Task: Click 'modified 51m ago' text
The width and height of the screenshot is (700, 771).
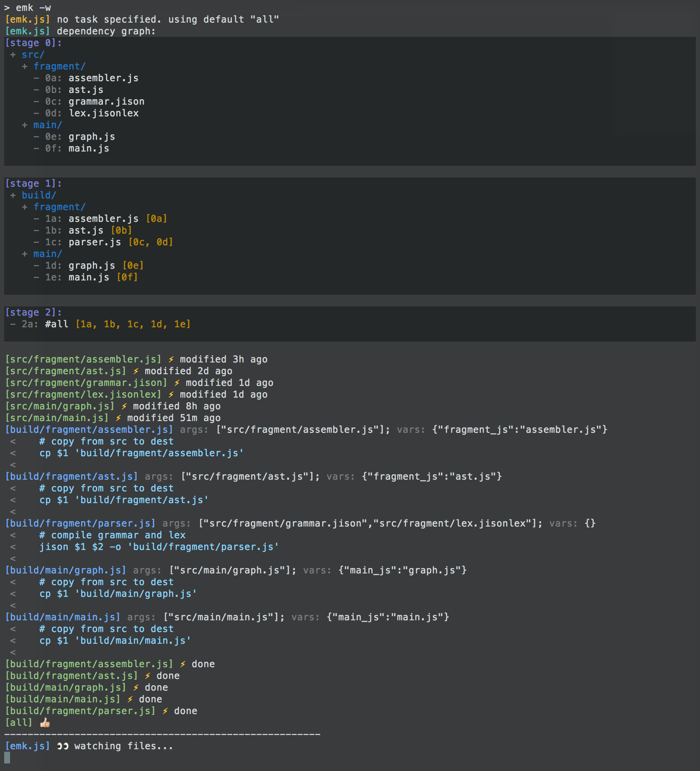Action: pyautogui.click(x=174, y=418)
